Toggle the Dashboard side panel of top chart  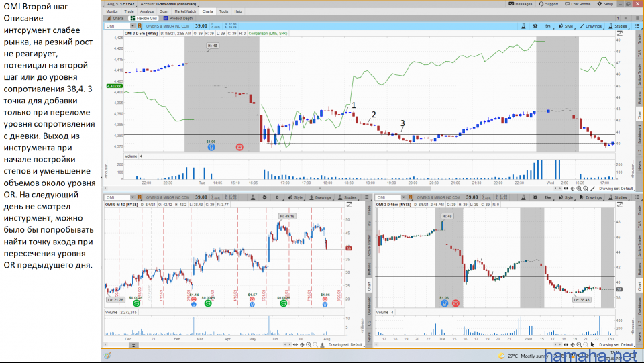[639, 134]
